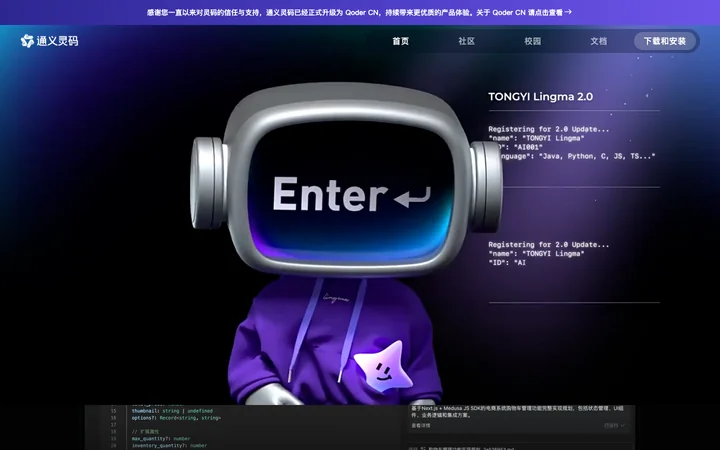Click the 通义灵码 brand name text
Image resolution: width=720 pixels, height=450 pixels.
(x=57, y=41)
